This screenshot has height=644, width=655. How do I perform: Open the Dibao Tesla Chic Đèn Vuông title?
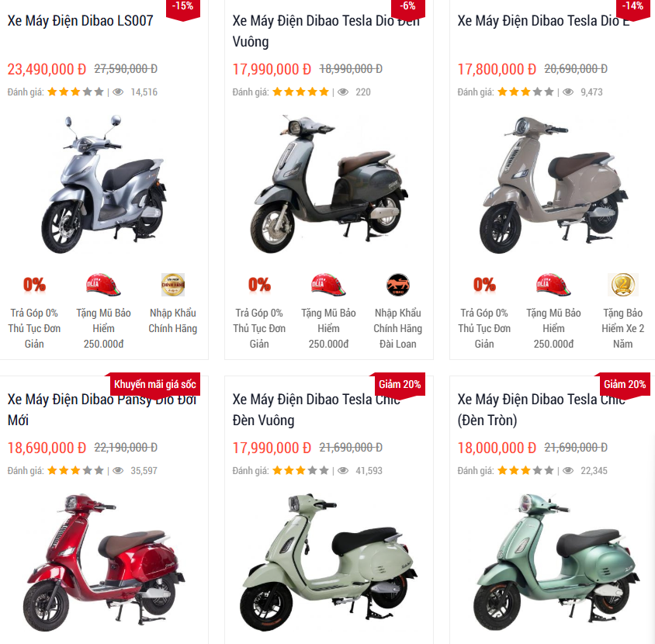316,410
